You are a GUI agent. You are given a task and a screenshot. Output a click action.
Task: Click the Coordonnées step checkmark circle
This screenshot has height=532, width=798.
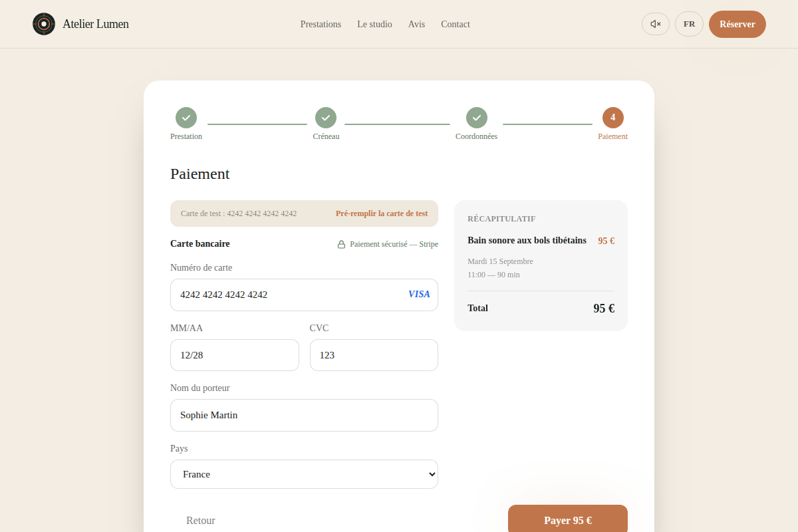coord(477,118)
